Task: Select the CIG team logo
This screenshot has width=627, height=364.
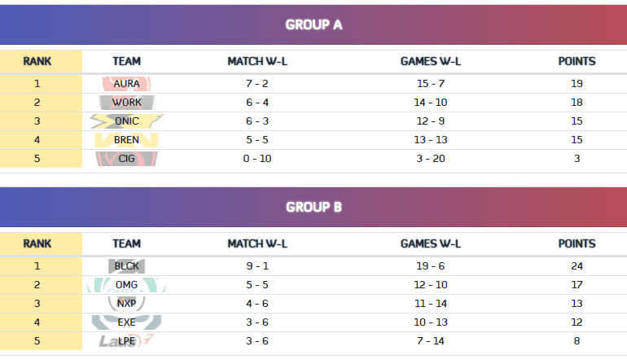Action: pyautogui.click(x=126, y=159)
